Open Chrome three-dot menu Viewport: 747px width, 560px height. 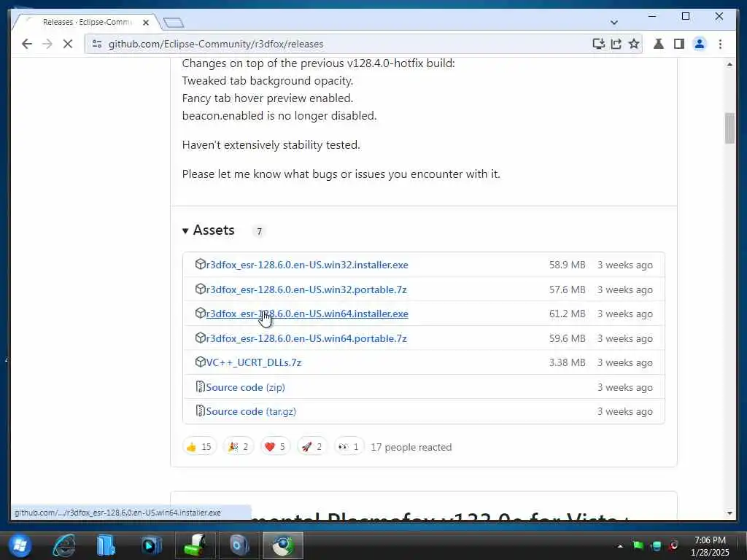720,44
